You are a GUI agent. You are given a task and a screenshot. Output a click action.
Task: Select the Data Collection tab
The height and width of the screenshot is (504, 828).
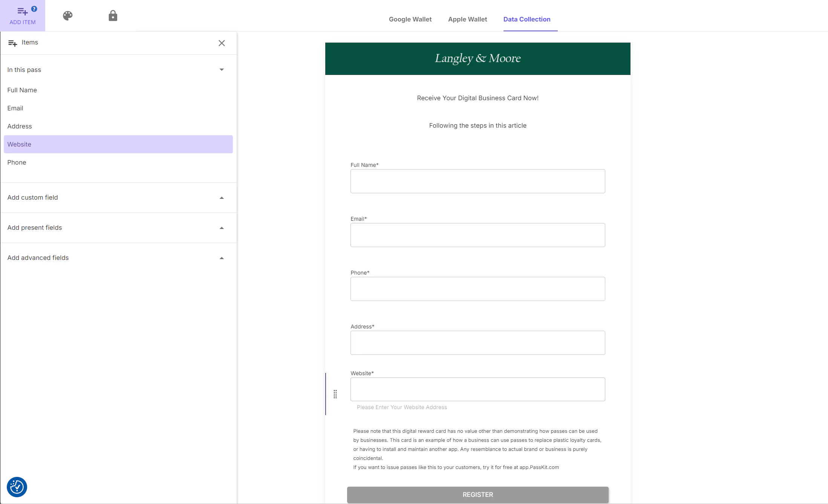point(527,19)
